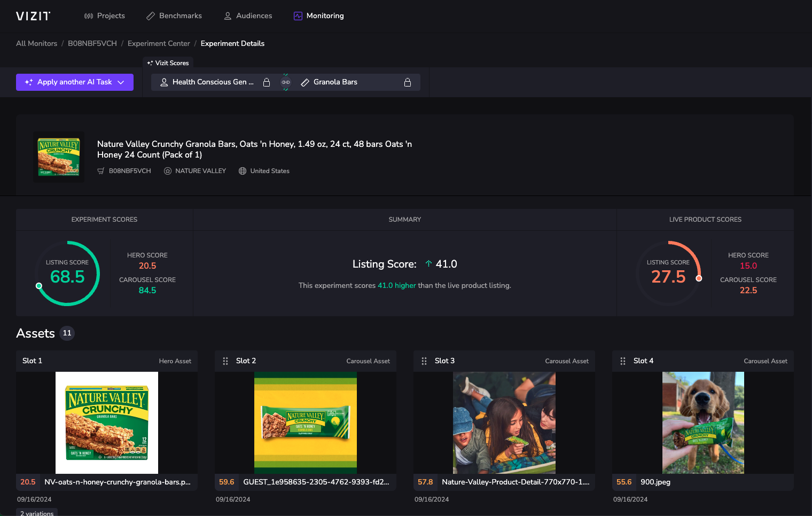The width and height of the screenshot is (812, 516).
Task: Click experiment listing score gauge 68.5
Action: pos(67,273)
